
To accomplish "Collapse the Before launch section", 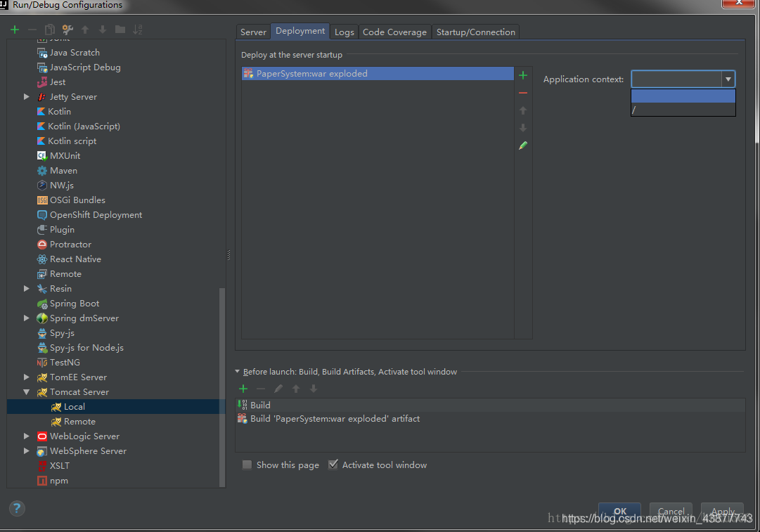I will pos(238,372).
